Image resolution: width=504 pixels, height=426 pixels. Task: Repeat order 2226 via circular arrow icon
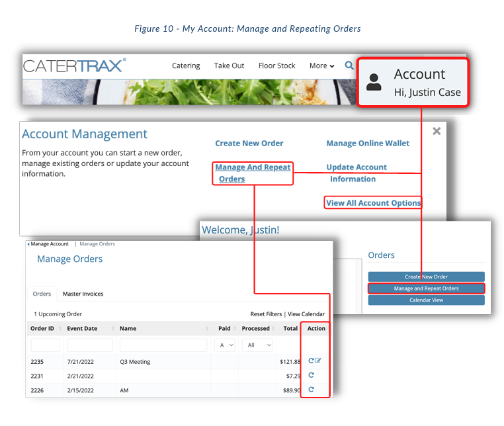click(311, 390)
